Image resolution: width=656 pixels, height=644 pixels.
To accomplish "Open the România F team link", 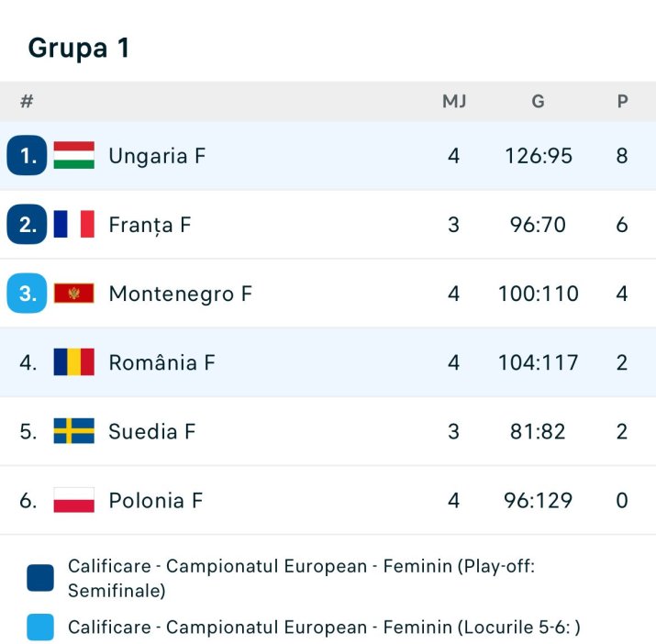I will (x=161, y=362).
